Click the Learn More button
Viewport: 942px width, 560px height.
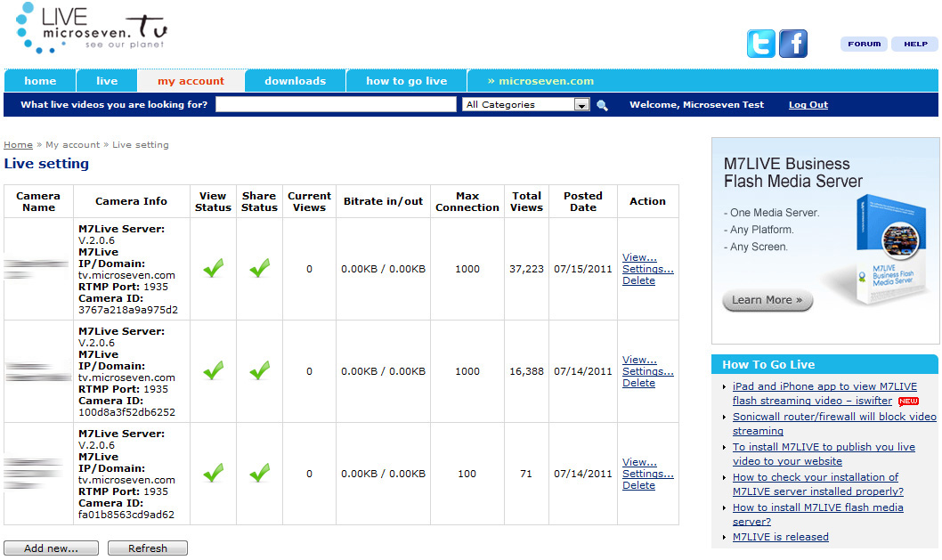(767, 300)
